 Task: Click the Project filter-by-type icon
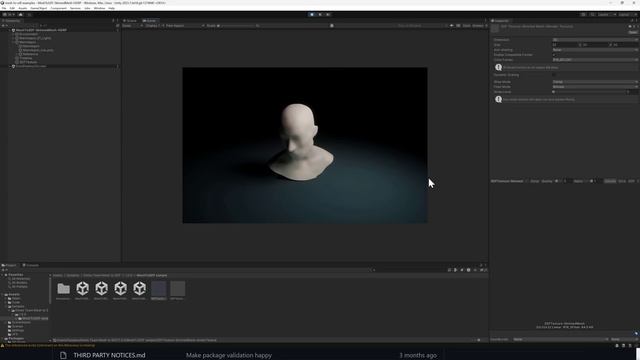(456, 270)
